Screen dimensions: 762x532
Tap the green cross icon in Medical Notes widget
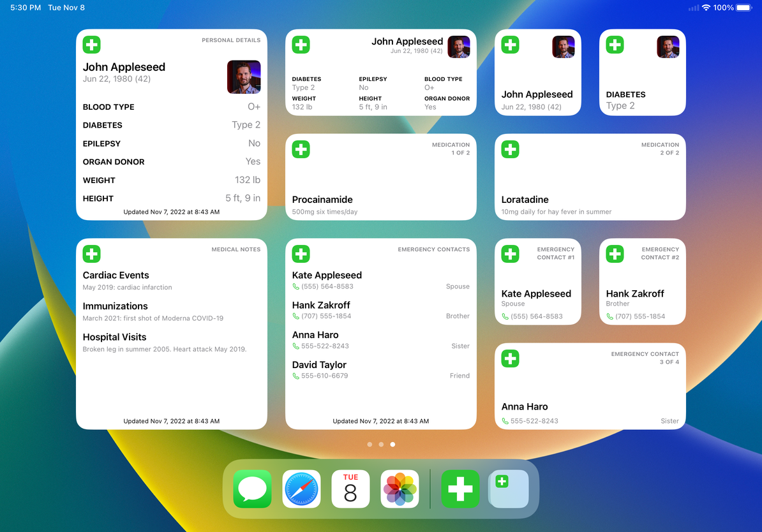pos(91,254)
